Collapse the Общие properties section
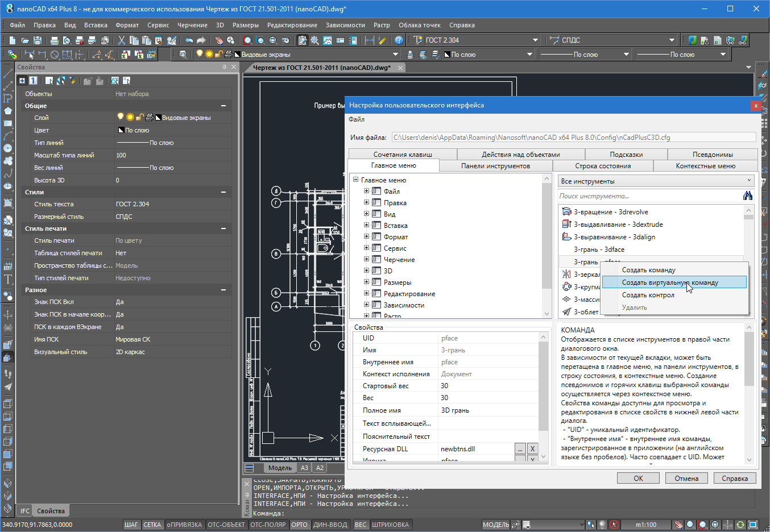Viewport: 770px width, 532px height. [x=223, y=106]
